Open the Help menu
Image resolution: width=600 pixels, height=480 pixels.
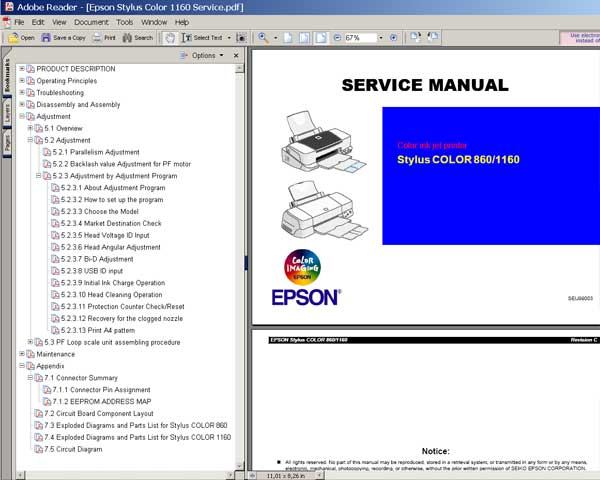pos(182,22)
